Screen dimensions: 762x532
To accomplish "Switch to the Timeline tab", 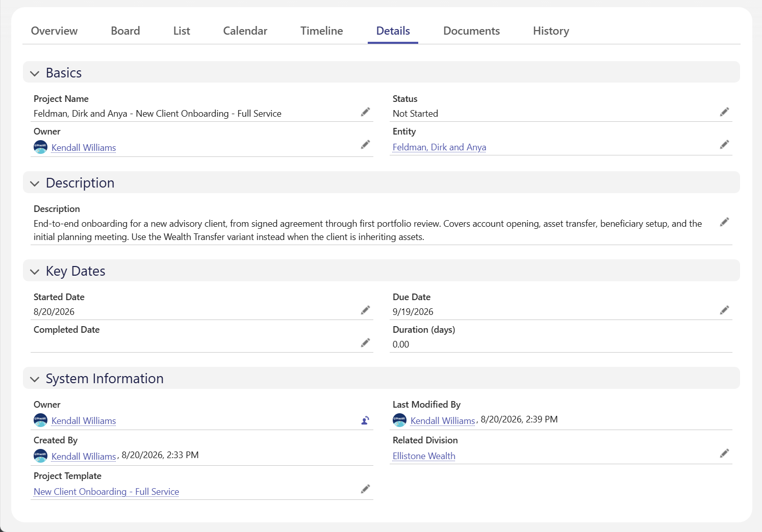I will [321, 31].
